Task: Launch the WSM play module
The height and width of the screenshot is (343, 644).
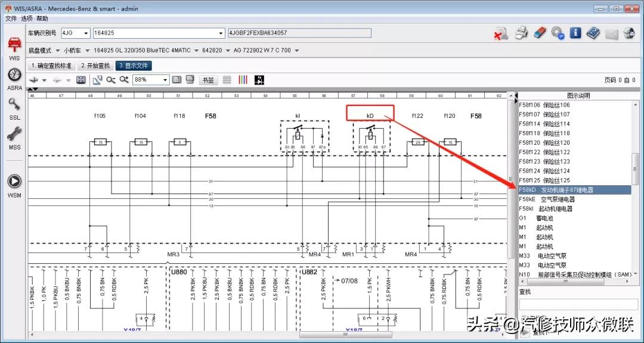Action: pyautogui.click(x=14, y=182)
